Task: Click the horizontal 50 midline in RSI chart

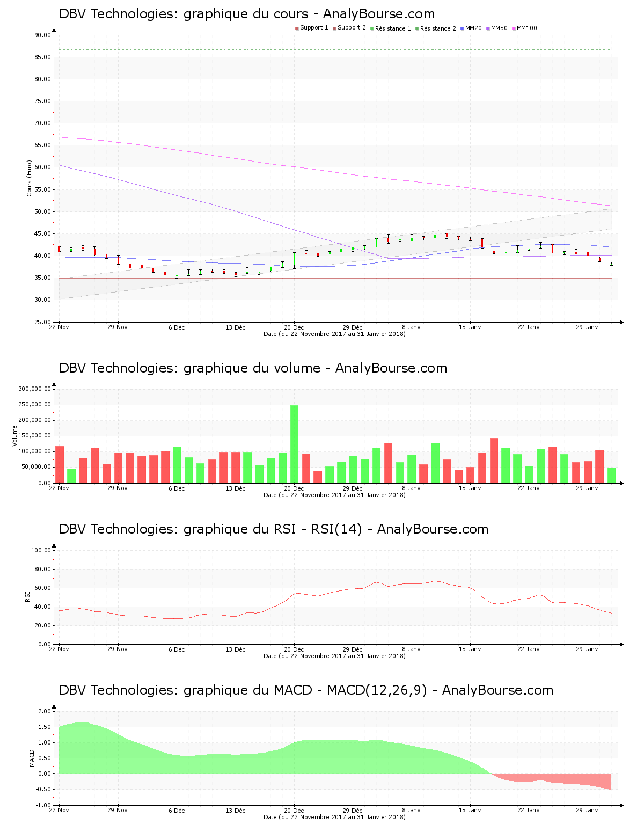Action: pyautogui.click(x=335, y=597)
